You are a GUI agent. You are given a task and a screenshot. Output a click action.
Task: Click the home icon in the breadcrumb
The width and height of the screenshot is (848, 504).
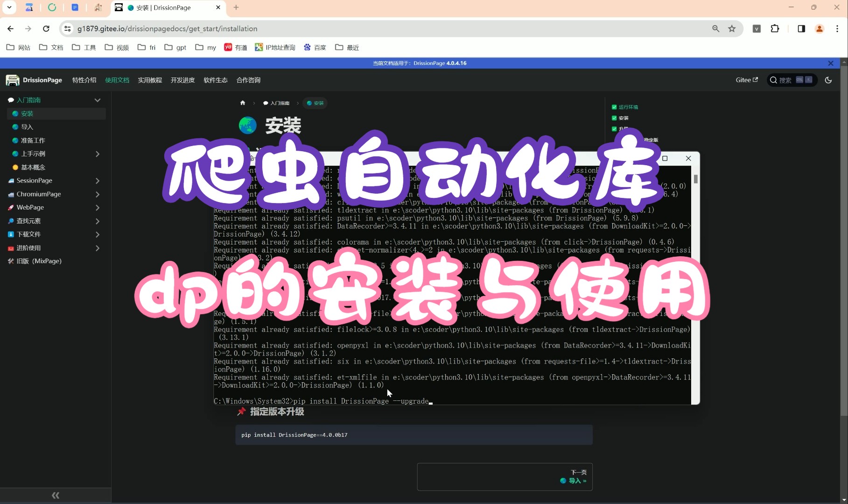242,103
